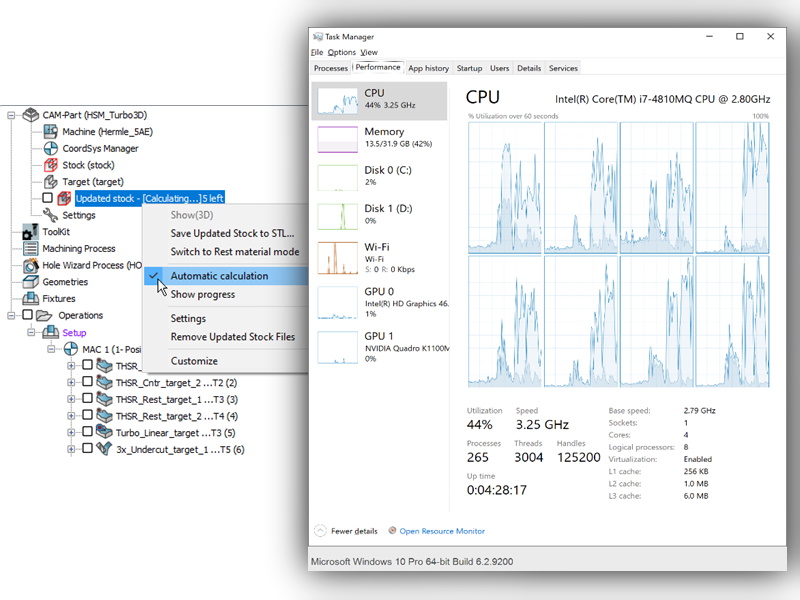Collapse the Operations tree node
The image size is (800, 600).
click(x=12, y=316)
